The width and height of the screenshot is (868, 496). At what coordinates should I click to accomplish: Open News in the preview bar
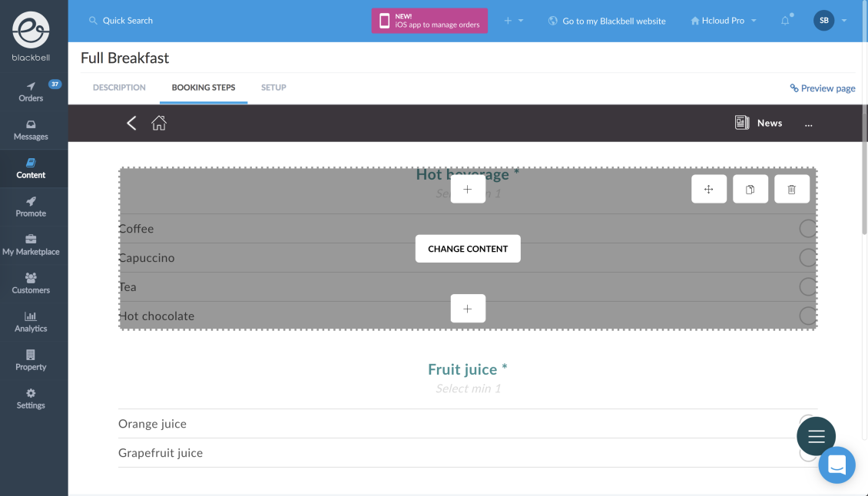click(758, 123)
